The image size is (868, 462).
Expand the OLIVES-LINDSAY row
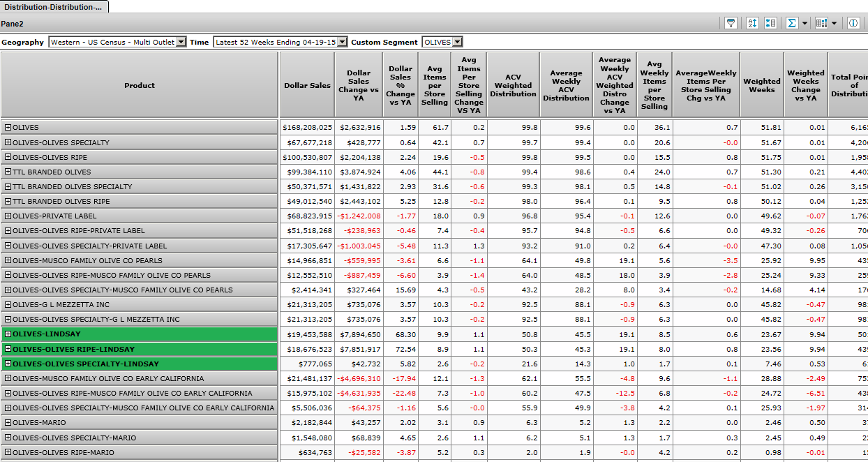8,334
